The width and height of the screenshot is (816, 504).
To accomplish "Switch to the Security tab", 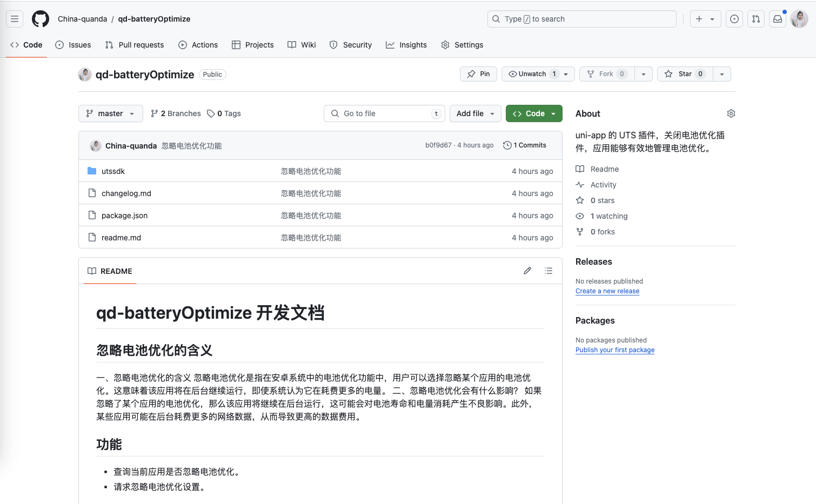I will pyautogui.click(x=351, y=45).
